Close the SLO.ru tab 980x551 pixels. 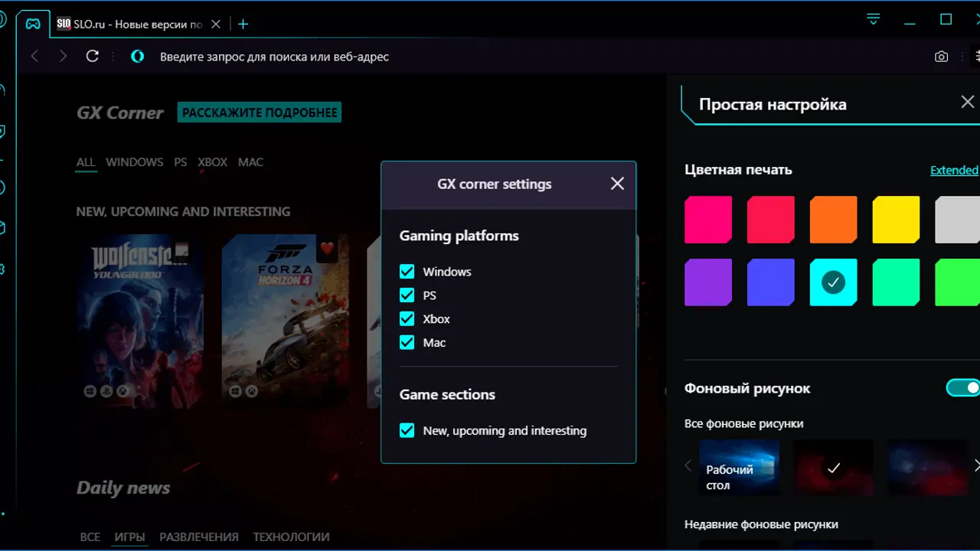point(216,24)
